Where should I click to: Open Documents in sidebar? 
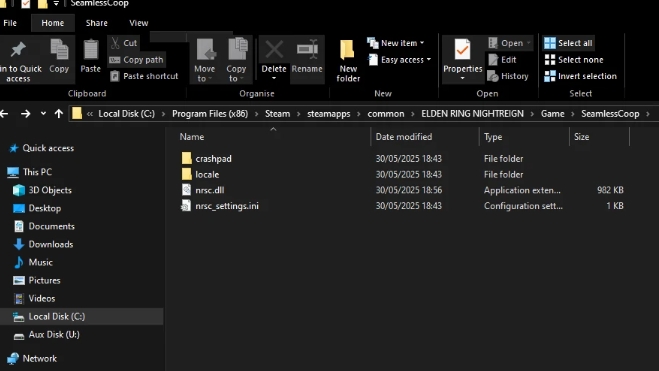coord(51,226)
